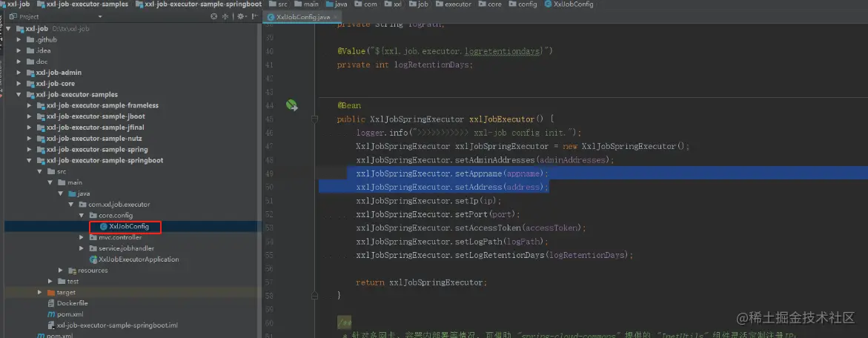Select xxl-job-executor-sample-jboot in tree
Screen dimensions: 868x338
pos(96,116)
